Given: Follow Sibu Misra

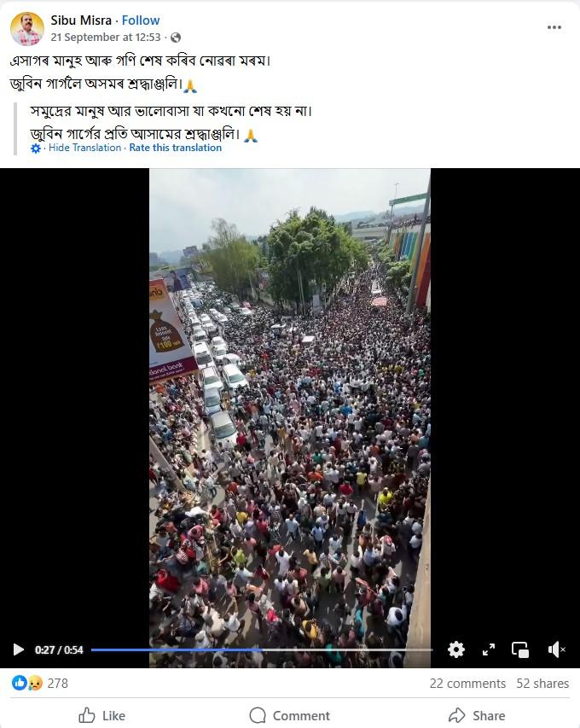Looking at the screenshot, I should 141,20.
